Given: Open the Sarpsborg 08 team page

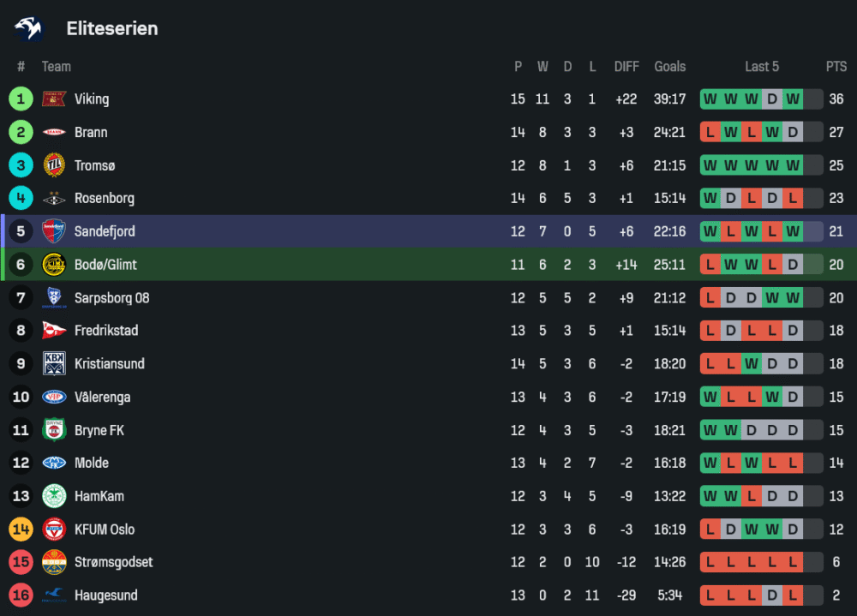Looking at the screenshot, I should coord(111,298).
